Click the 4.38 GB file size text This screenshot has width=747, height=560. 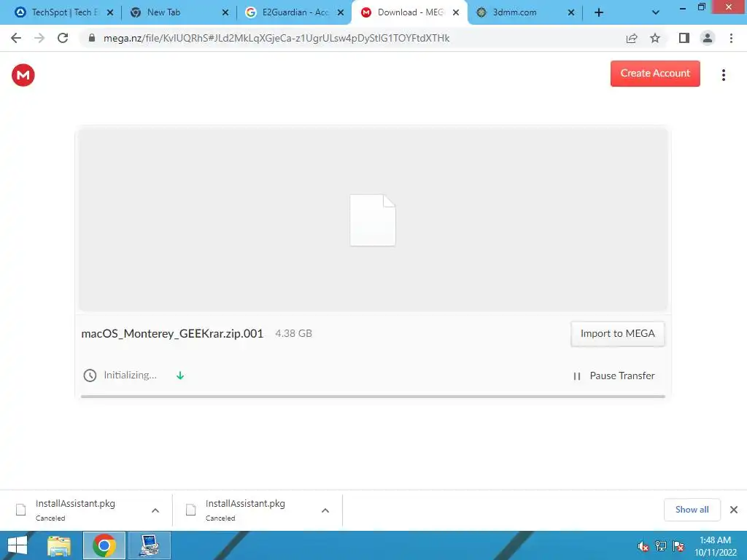coord(293,334)
